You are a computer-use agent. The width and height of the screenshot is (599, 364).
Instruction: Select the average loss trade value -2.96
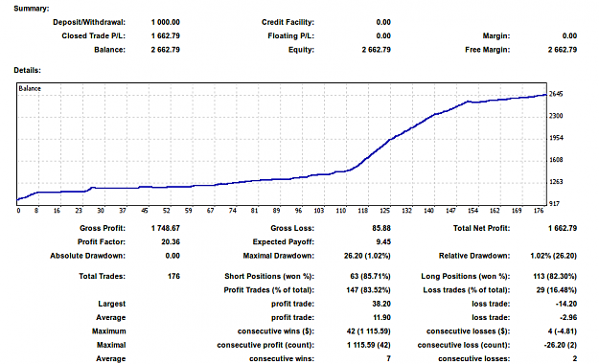[x=568, y=317]
